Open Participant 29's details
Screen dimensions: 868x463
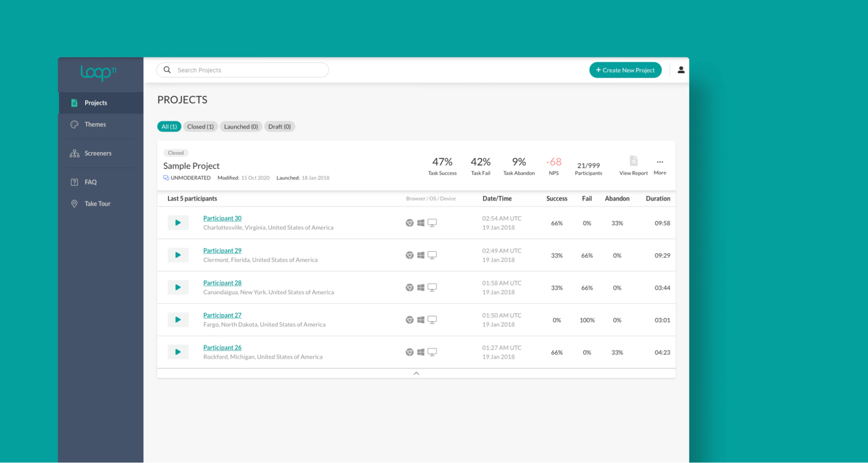click(x=222, y=250)
